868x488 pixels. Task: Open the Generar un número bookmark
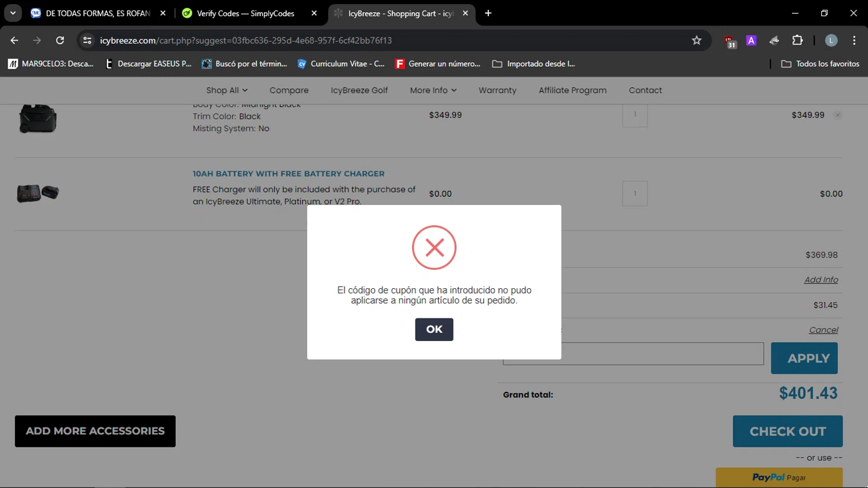click(438, 64)
